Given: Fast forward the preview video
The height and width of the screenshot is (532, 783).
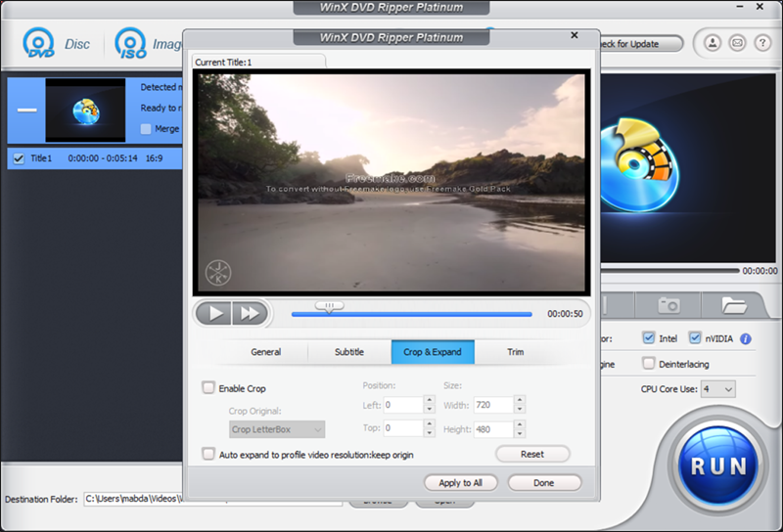Looking at the screenshot, I should click(250, 313).
